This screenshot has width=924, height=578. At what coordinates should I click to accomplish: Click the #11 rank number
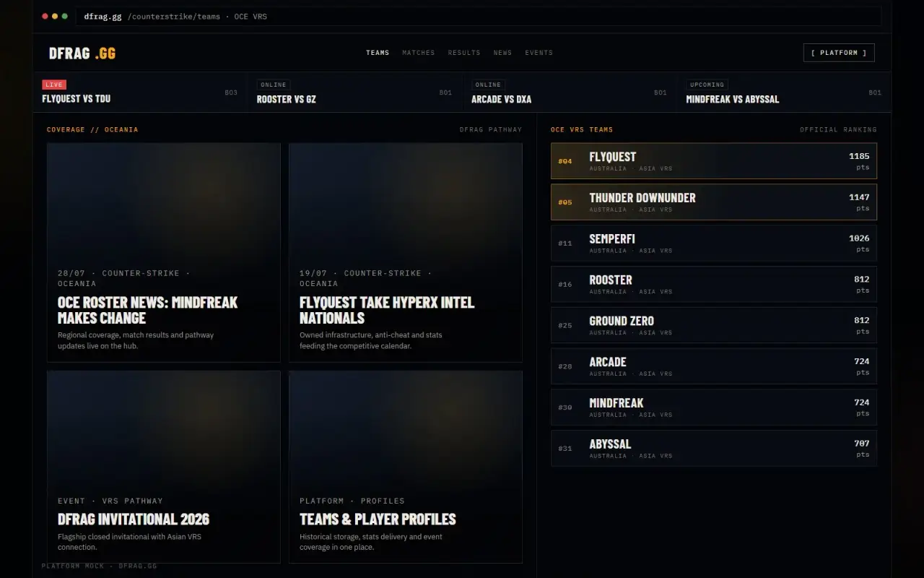point(565,243)
